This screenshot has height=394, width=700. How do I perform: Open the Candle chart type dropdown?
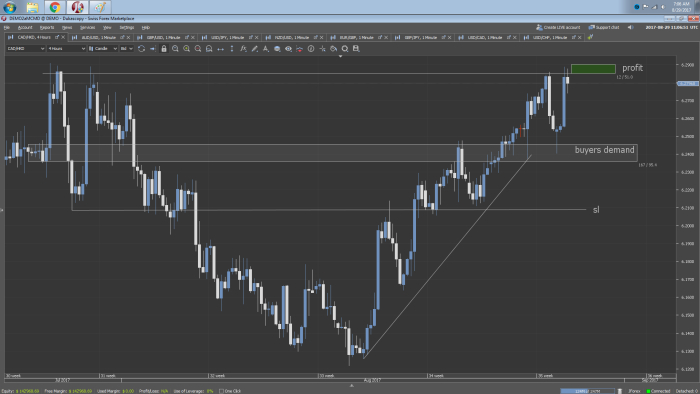[103, 49]
